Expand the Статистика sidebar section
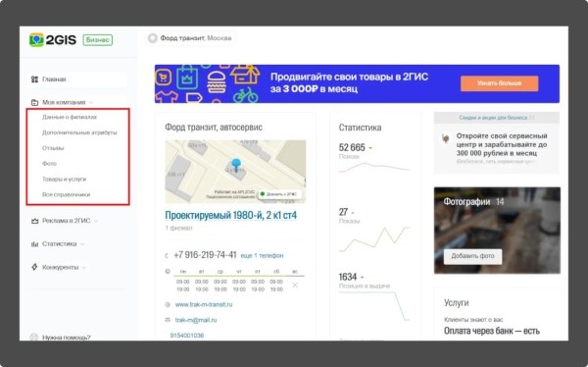The width and height of the screenshot is (588, 367). (58, 244)
